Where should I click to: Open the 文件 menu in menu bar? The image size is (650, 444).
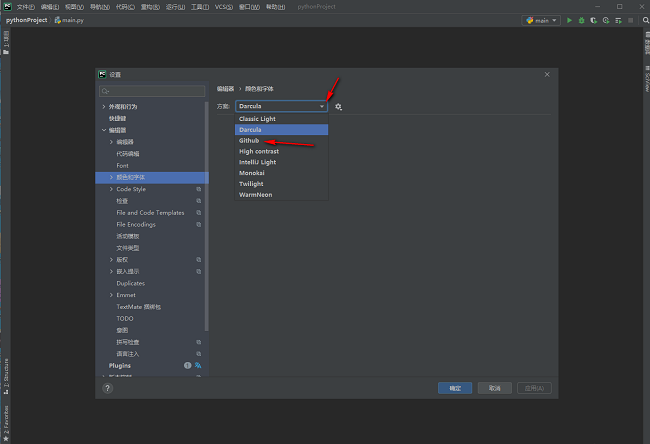(26, 7)
